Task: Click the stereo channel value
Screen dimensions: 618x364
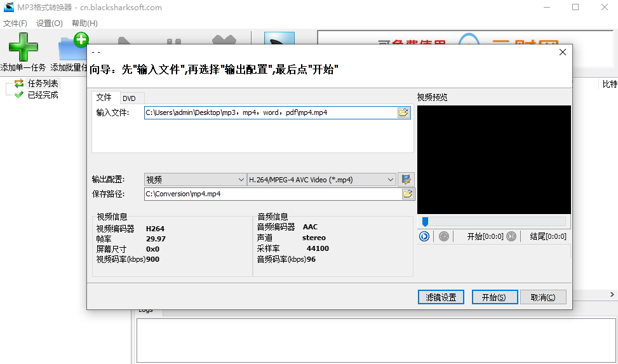Action: coord(314,238)
